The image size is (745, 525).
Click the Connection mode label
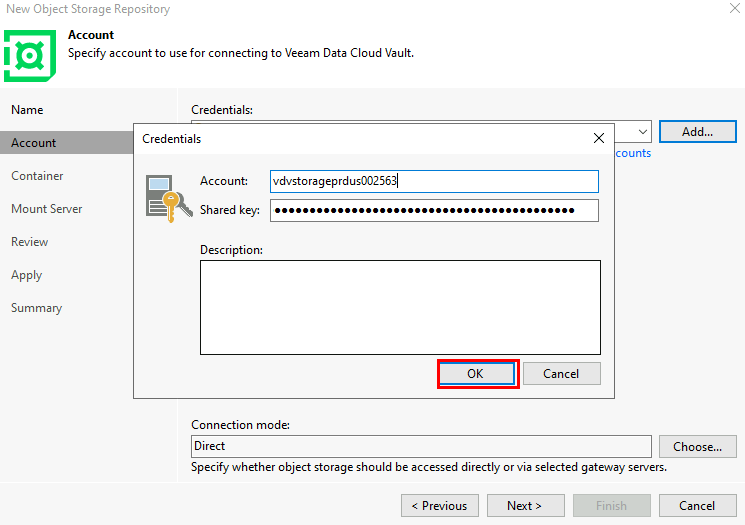[240, 425]
